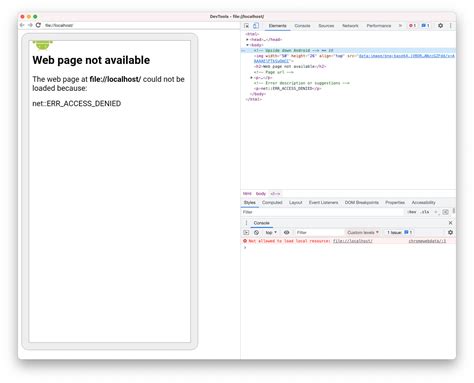
Task: Click the console prompt chevron
Action: 245,247
